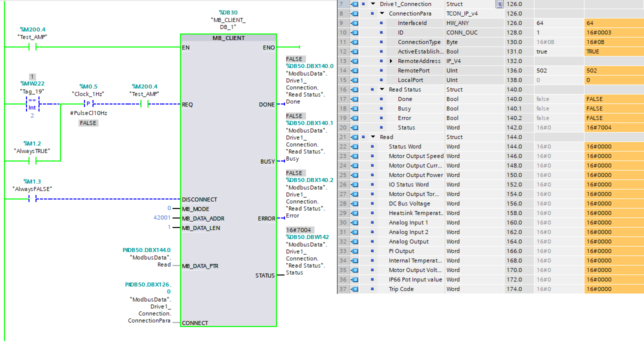
Task: Select the Motor Output Speed row
Action: (x=416, y=156)
